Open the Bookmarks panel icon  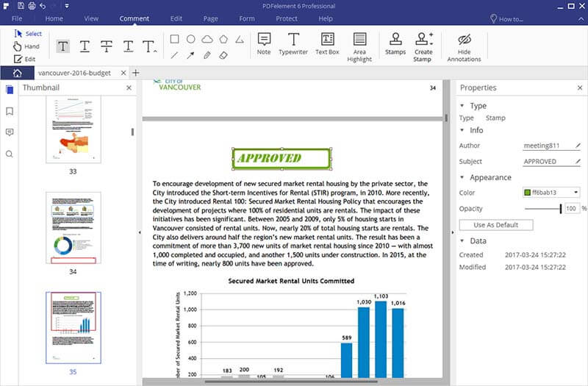point(10,111)
